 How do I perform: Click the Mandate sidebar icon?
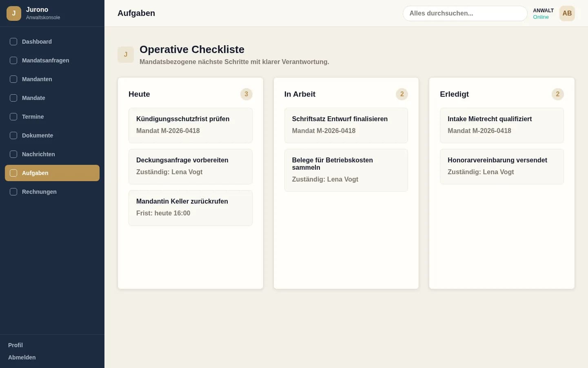(x=13, y=98)
